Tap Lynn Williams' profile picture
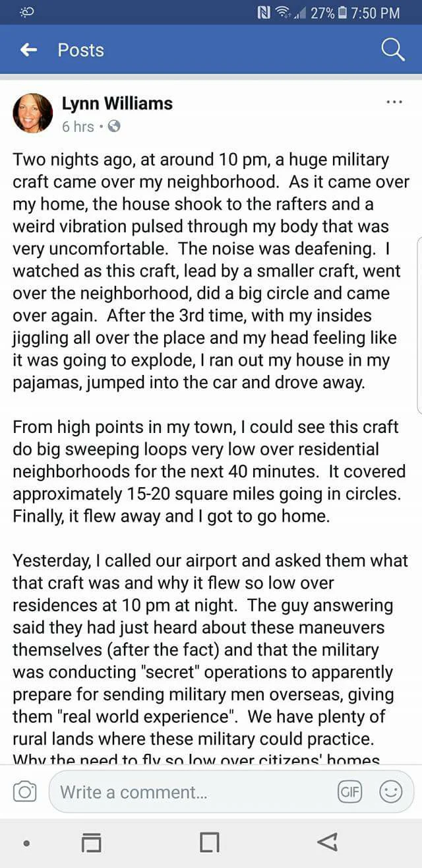The width and height of the screenshot is (422, 868). 32,113
